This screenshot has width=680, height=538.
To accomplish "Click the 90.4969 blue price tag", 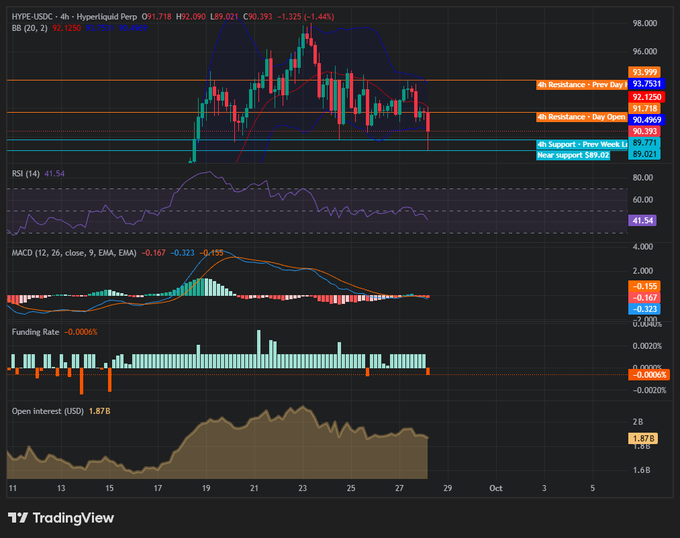I will (647, 120).
